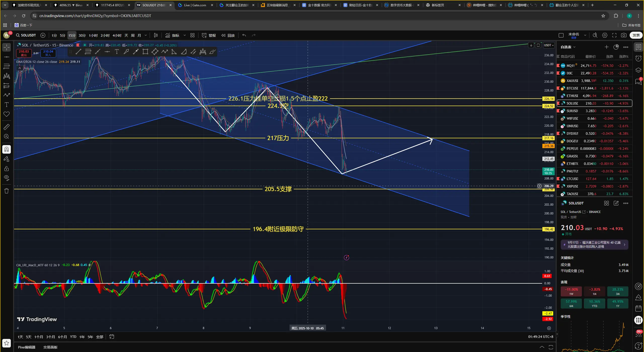Toggle lock all drawings icon
644x352 pixels.
7,169
